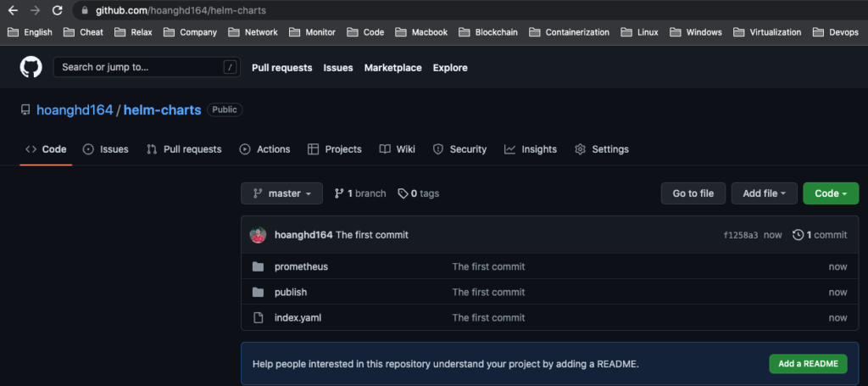This screenshot has height=386, width=868.
Task: Open the publish folder
Action: click(x=291, y=293)
